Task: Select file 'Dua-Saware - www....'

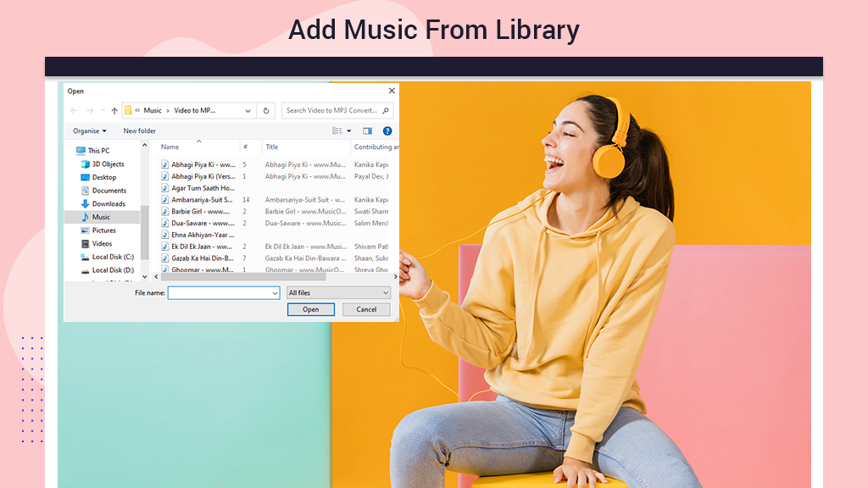Action: (x=203, y=223)
